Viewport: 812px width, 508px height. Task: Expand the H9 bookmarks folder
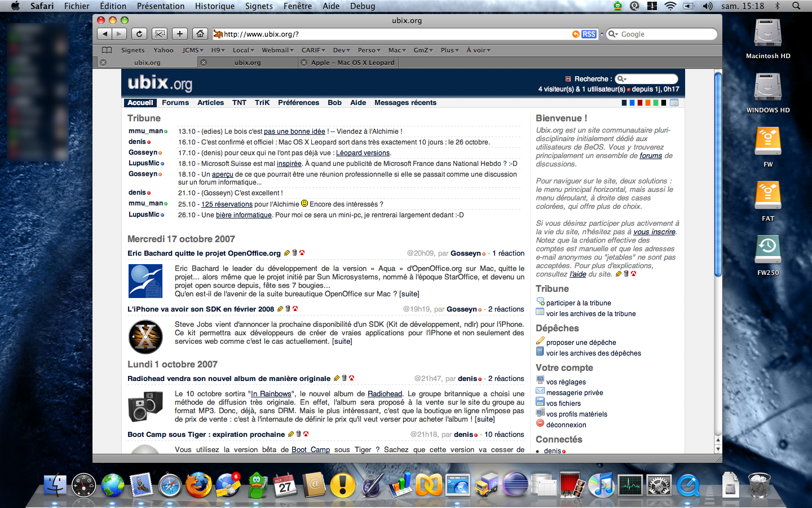tap(218, 50)
